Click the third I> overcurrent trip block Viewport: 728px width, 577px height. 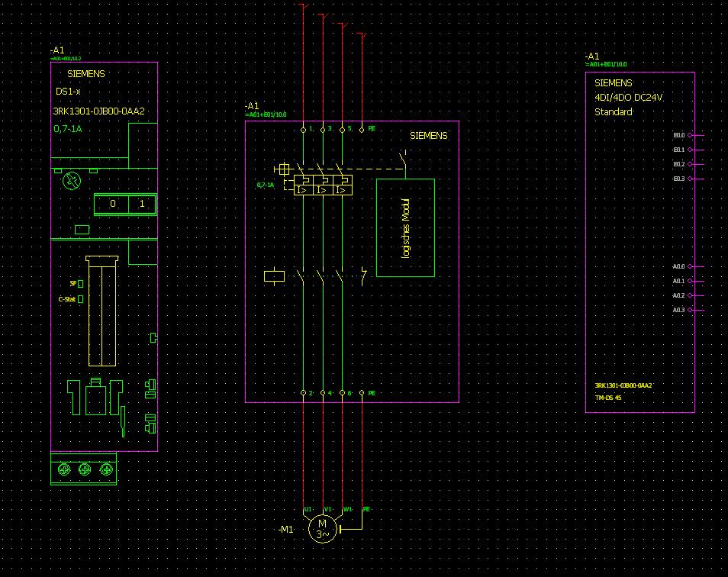341,190
